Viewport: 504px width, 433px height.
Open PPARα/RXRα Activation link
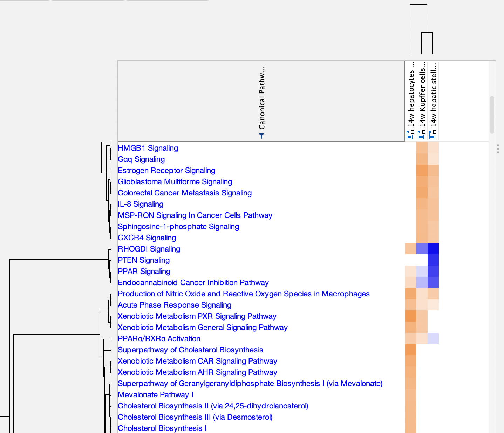(159, 338)
